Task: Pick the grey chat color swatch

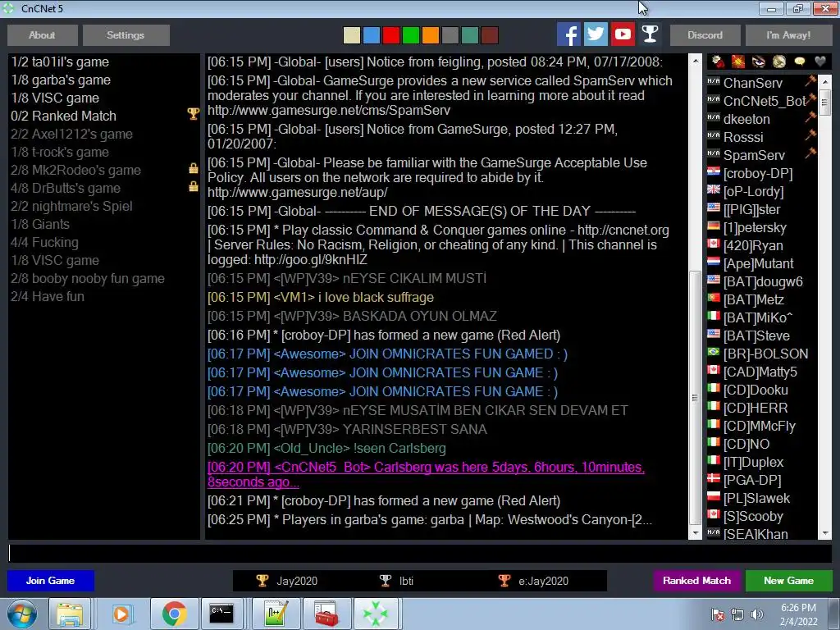Action: [450, 35]
